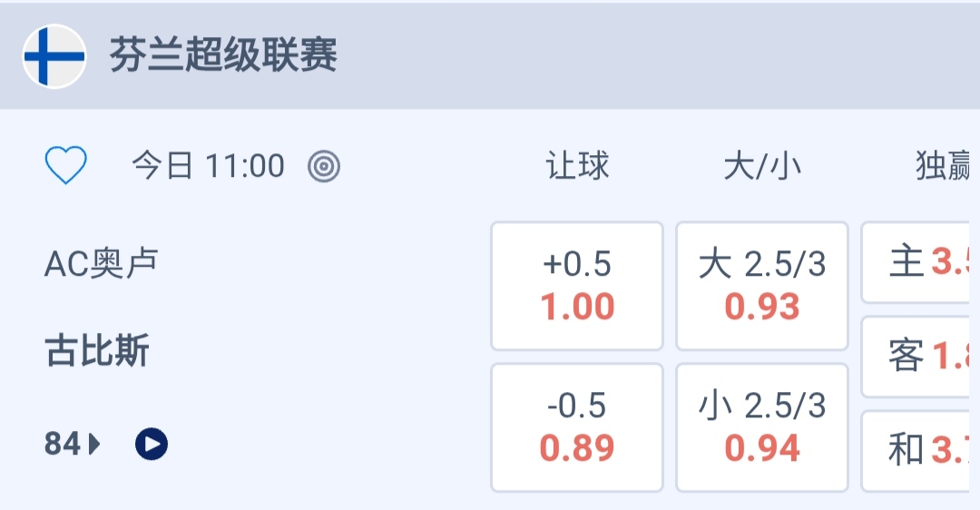Image resolution: width=980 pixels, height=510 pixels.
Task: Click the bullseye target icon beside 11:00
Action: [x=324, y=167]
